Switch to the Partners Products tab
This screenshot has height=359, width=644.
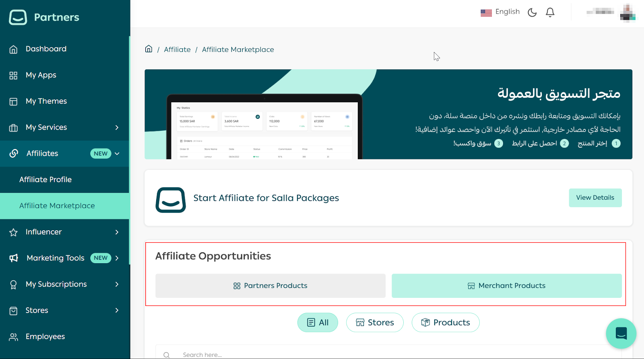[270, 286]
